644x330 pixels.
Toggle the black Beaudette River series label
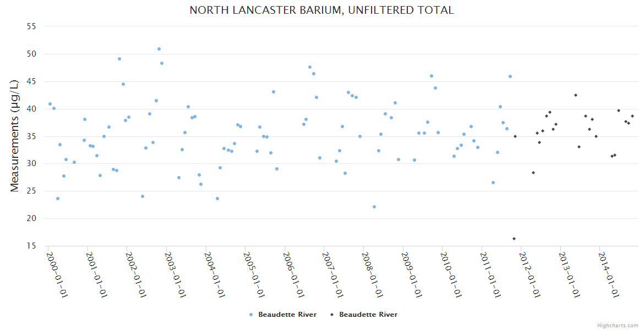(368, 315)
